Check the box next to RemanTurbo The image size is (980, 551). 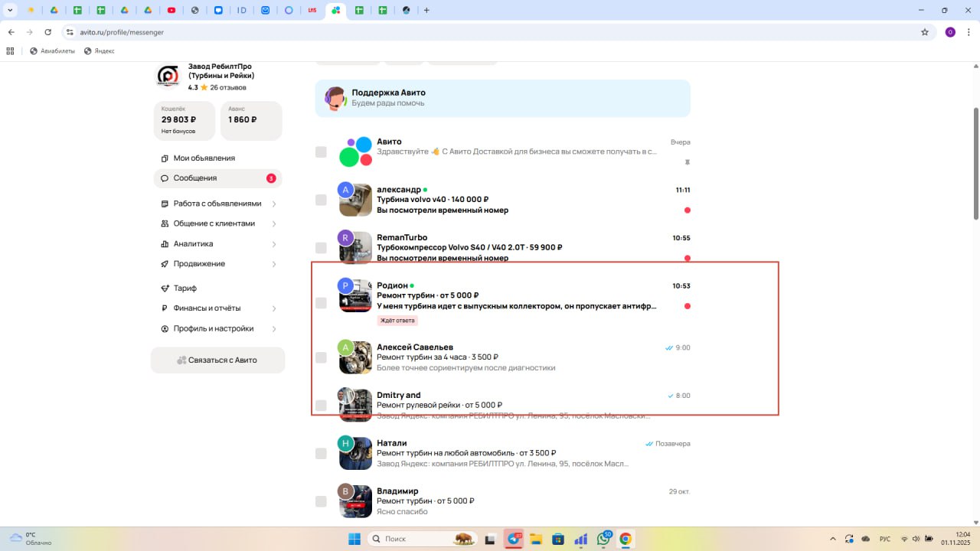321,248
